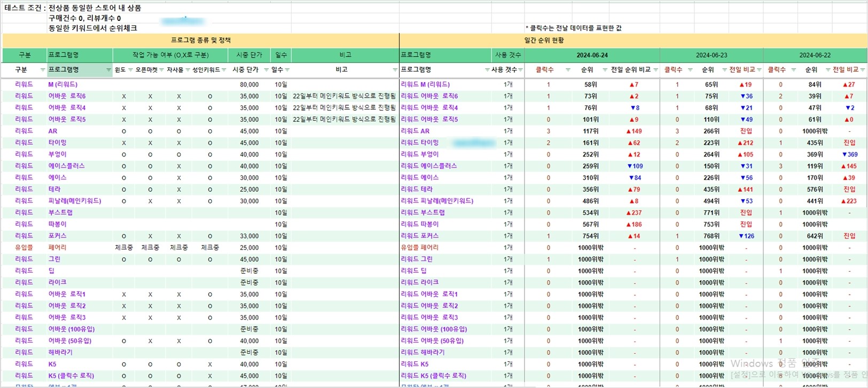Select the ▲149 rank change cell
The image size is (868, 388).
634,131
